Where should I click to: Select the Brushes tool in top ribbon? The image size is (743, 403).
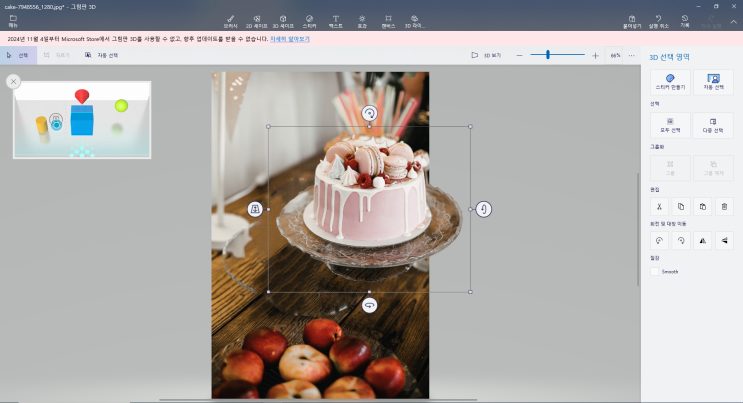[x=231, y=20]
